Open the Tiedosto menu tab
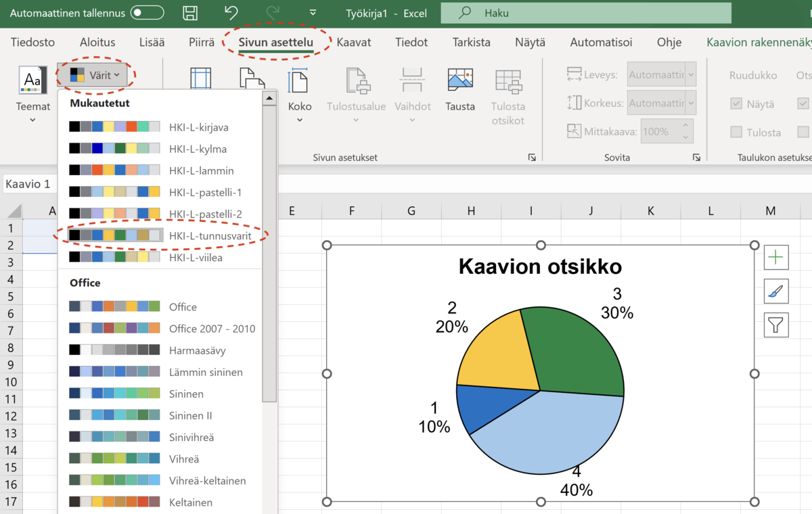 point(32,42)
